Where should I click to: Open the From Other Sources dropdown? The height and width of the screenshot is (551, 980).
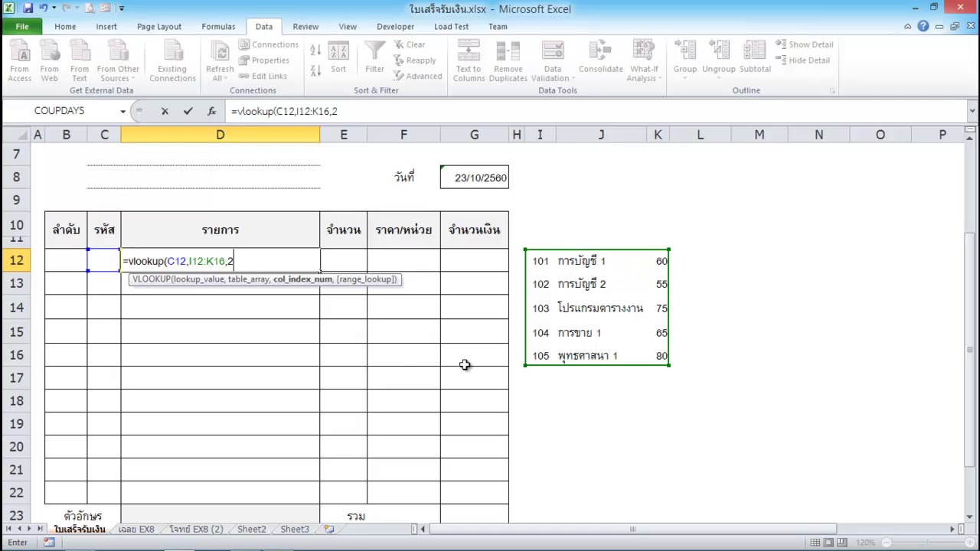tap(118, 60)
